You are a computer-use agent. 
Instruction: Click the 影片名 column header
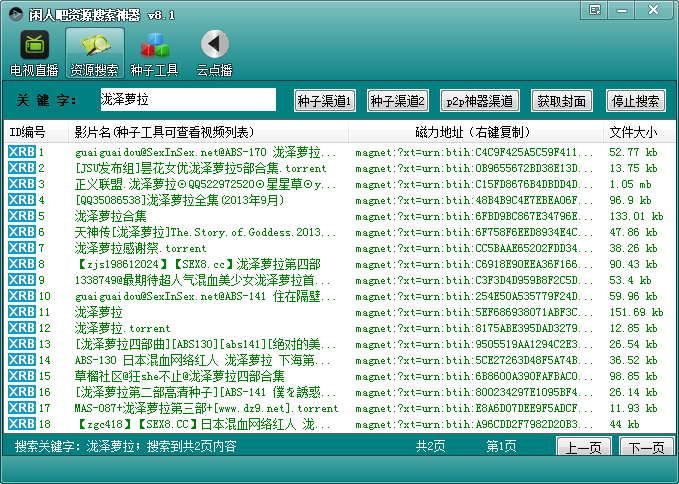coord(208,132)
